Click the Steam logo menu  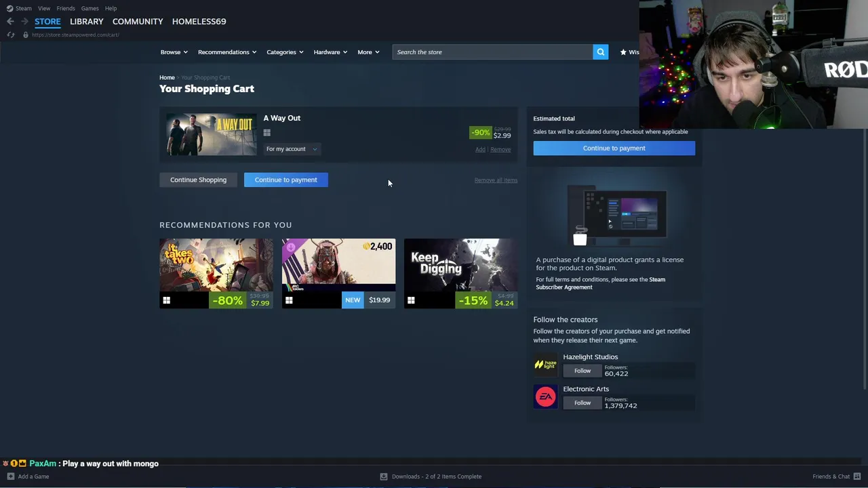9,8
